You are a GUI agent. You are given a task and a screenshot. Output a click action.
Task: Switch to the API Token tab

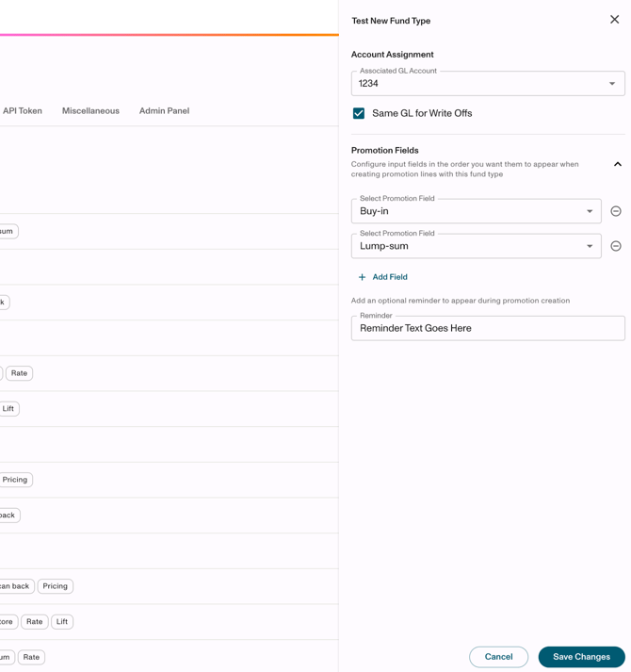coord(23,111)
